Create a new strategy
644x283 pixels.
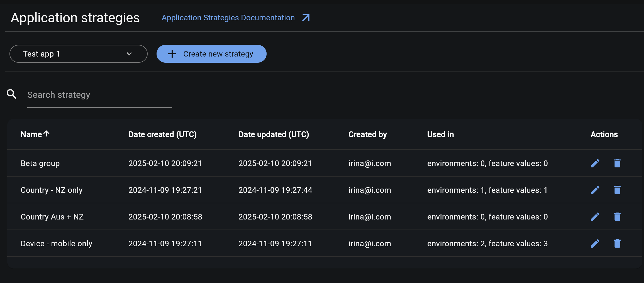click(x=211, y=54)
